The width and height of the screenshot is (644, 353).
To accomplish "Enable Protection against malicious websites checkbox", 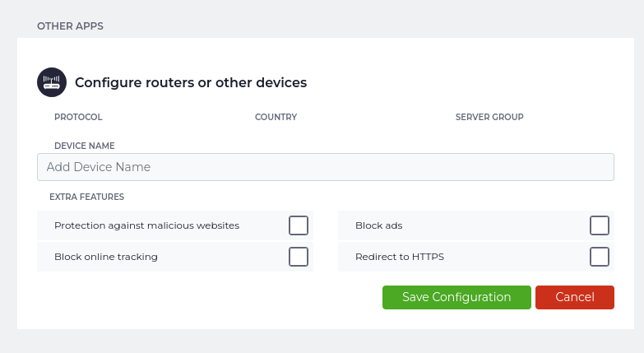I will [x=299, y=225].
